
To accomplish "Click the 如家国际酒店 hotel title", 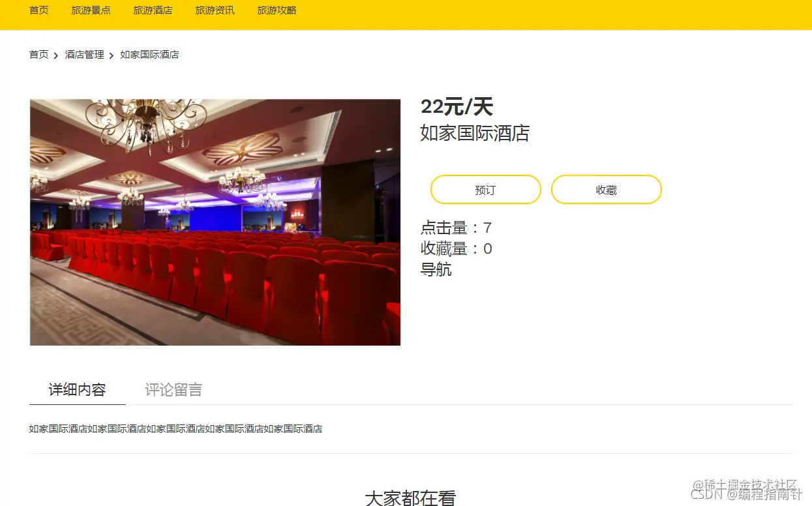I will coord(475,133).
